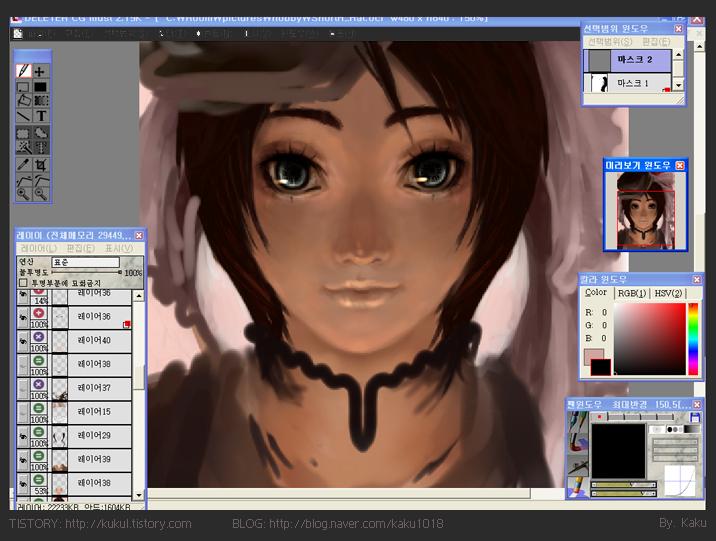Select the magic wand tool
The height and width of the screenshot is (541, 716).
click(23, 147)
